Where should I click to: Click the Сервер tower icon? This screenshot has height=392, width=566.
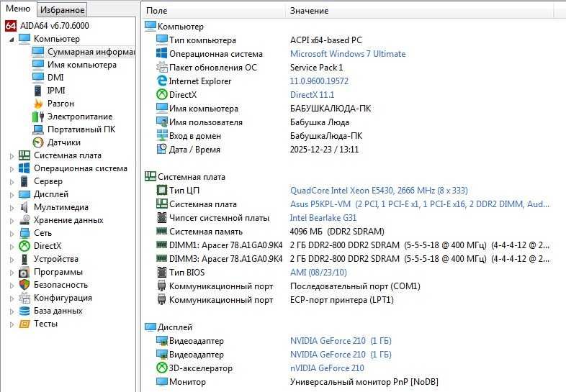24,181
